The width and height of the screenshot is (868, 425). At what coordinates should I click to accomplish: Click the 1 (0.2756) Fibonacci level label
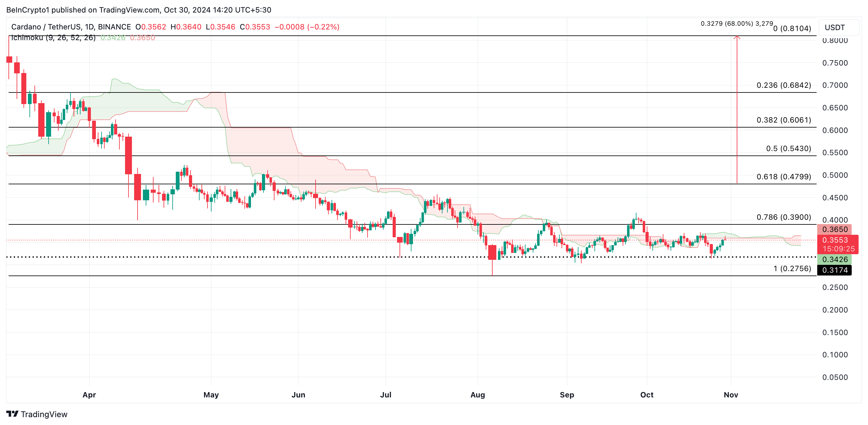pos(792,268)
